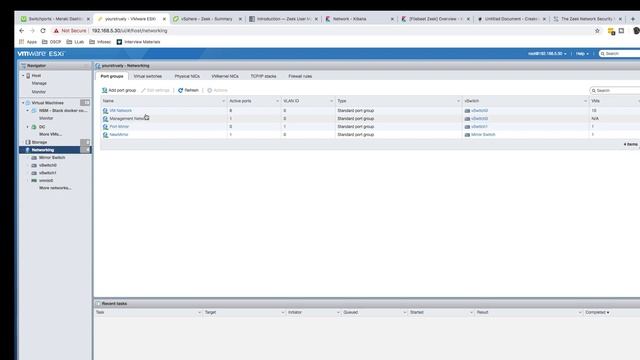This screenshot has height=360, width=640.
Task: Open the NewMirror port group link
Action: click(119, 134)
